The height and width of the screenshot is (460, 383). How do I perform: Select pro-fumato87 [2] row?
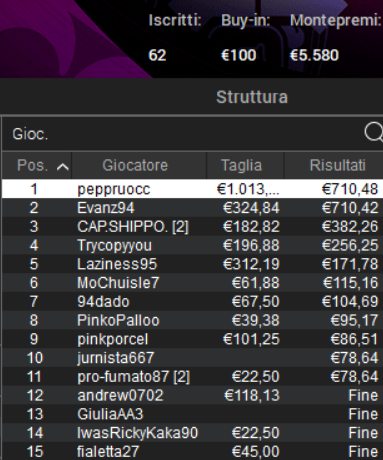pos(192,377)
